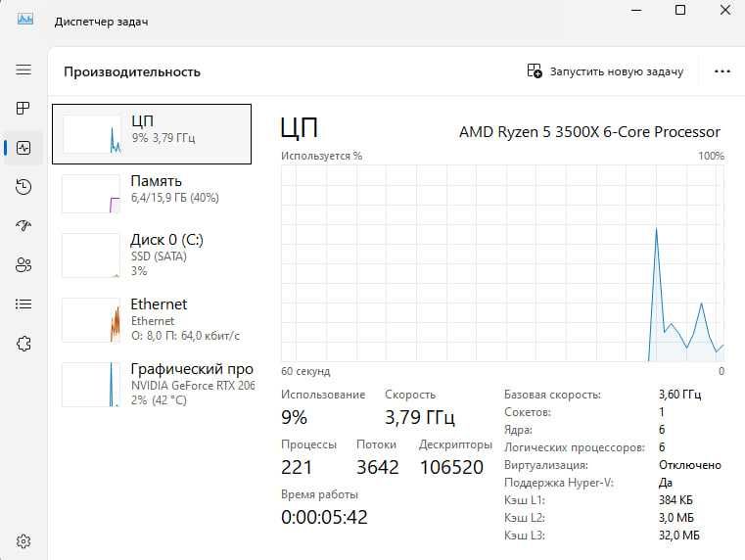
Task: Click the Ethernet mini graph thumbnail
Action: [x=91, y=320]
